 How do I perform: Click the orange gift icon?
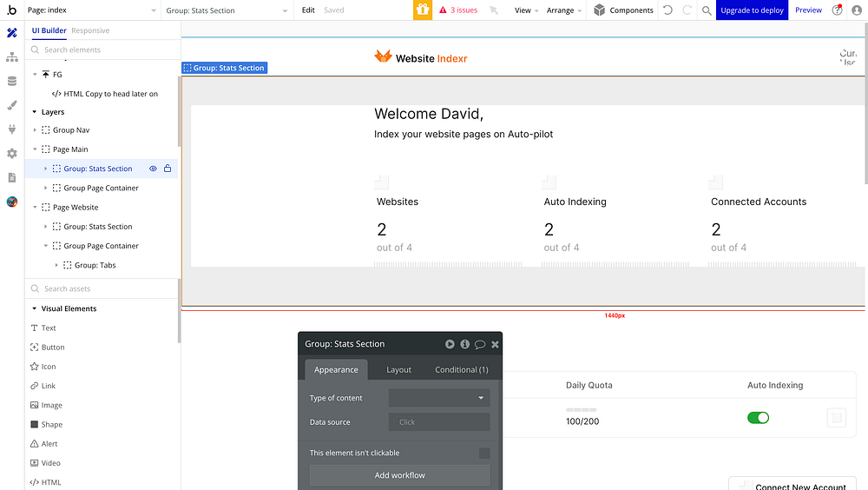point(423,10)
